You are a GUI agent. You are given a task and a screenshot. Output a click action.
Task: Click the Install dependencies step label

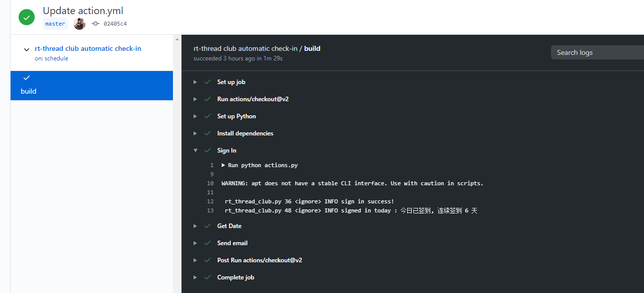click(x=245, y=133)
